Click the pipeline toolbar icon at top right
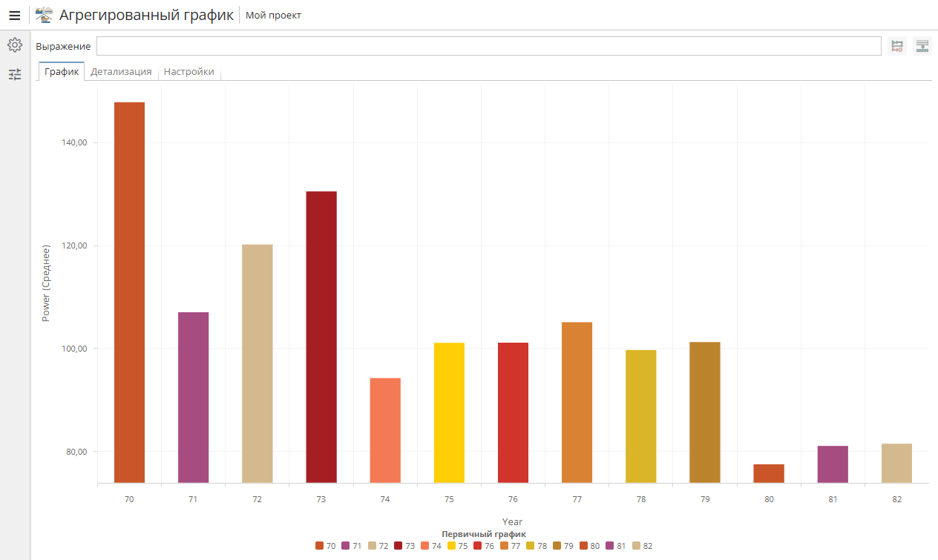This screenshot has width=938, height=560. [896, 45]
